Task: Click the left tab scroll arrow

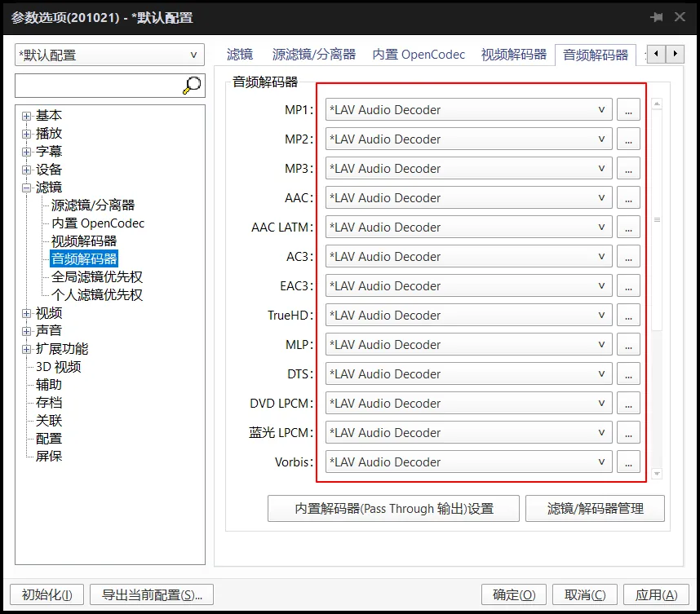Action: [657, 52]
